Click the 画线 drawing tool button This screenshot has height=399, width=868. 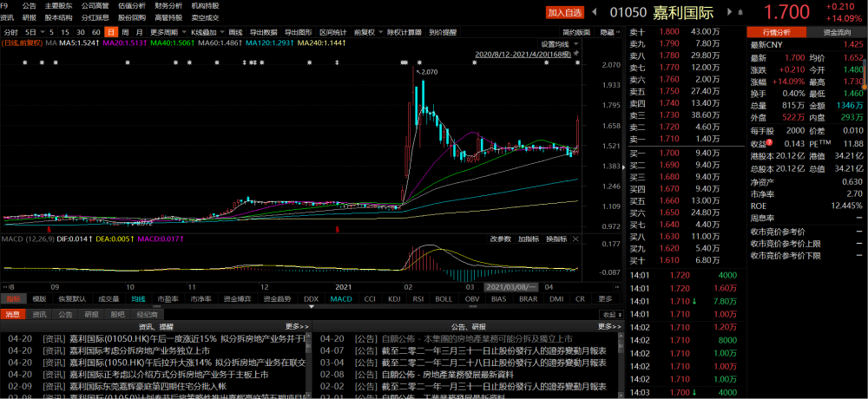236,32
